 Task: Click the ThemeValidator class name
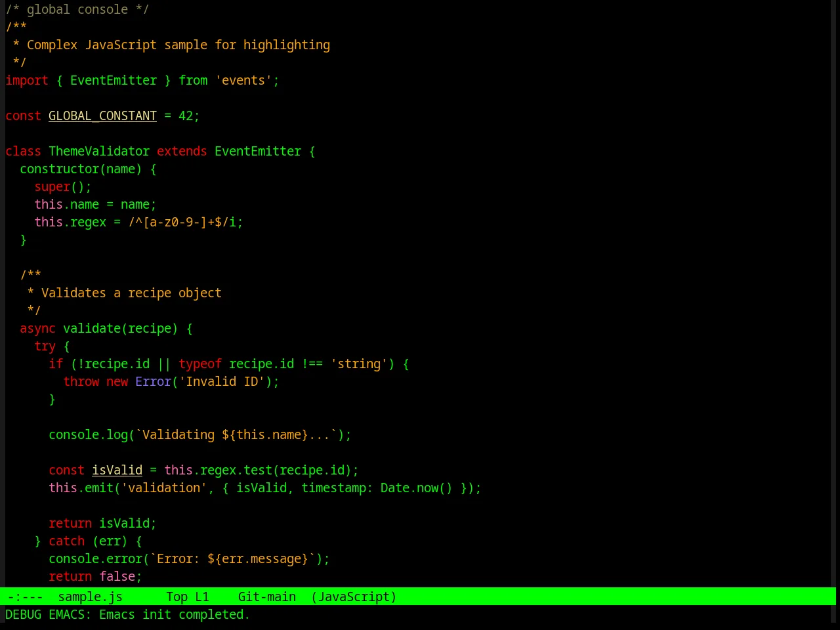(99, 151)
